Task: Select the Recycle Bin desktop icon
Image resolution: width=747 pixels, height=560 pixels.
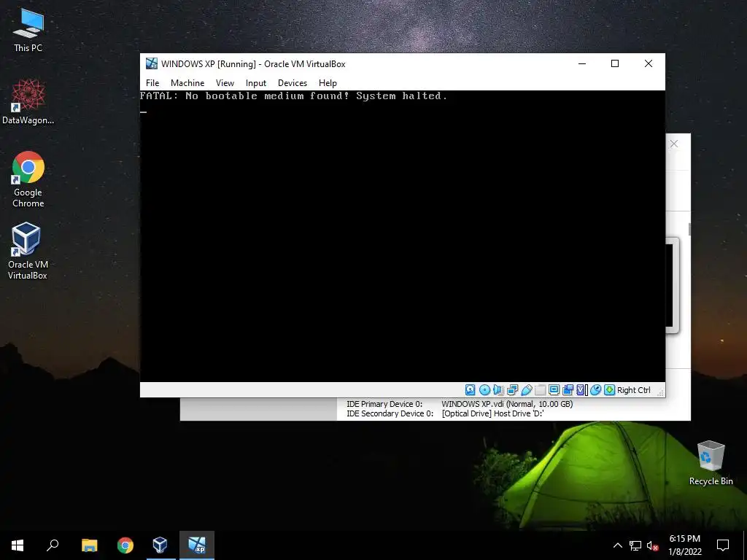Action: click(x=711, y=463)
